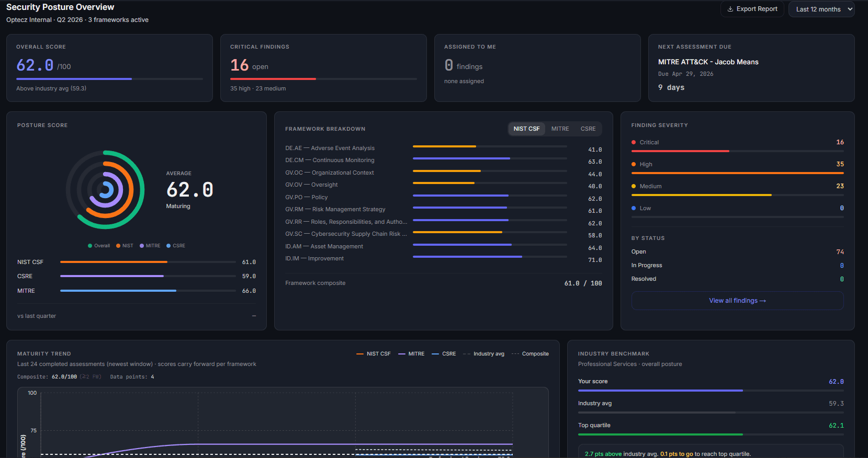Image resolution: width=868 pixels, height=458 pixels.
Task: Click the Top quartile benchmark row
Action: point(711,429)
